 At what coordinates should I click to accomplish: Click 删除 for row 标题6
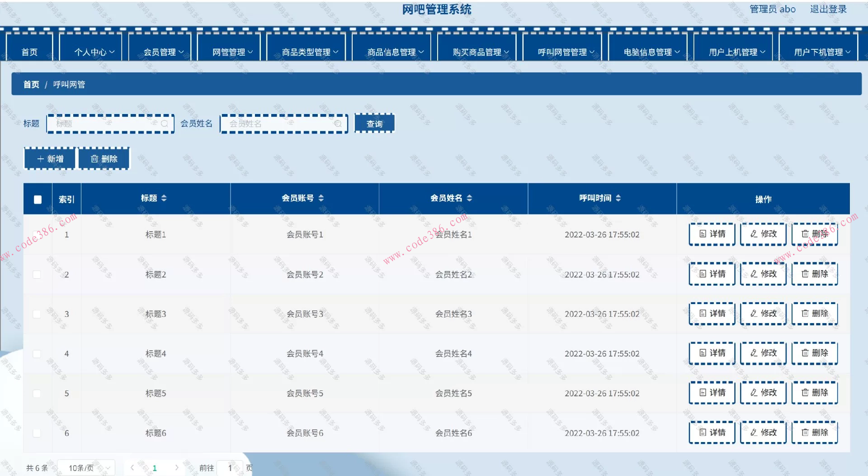tap(815, 433)
